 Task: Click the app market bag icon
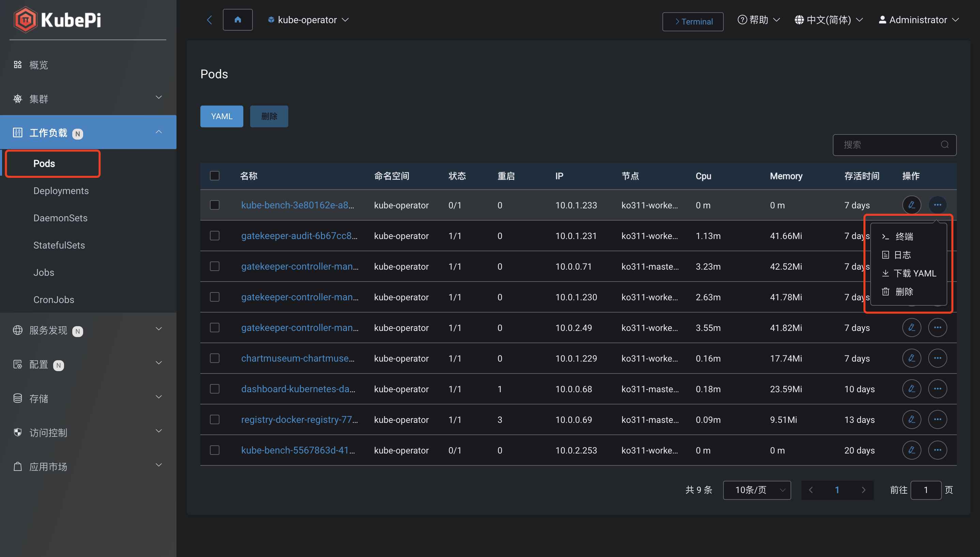[x=18, y=466]
